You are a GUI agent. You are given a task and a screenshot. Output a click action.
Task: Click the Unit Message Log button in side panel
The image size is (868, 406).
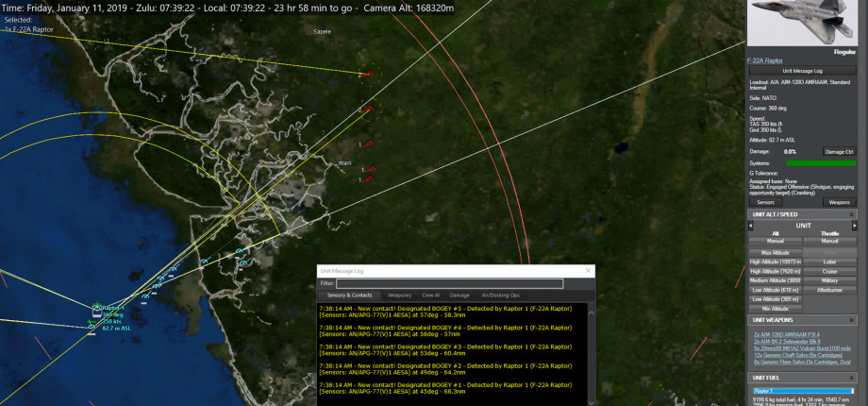click(x=803, y=71)
